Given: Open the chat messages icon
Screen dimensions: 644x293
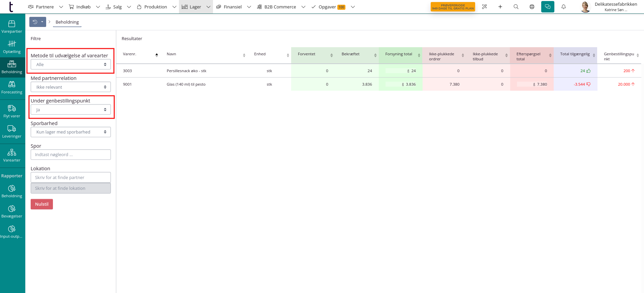Looking at the screenshot, I should point(548,7).
